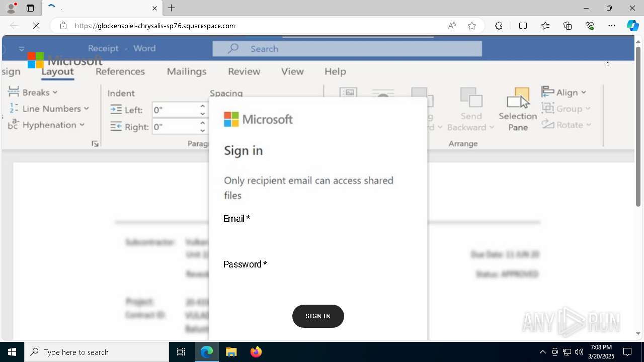Image resolution: width=644 pixels, height=362 pixels.
Task: Open Firefox from the taskbar
Action: click(256, 352)
